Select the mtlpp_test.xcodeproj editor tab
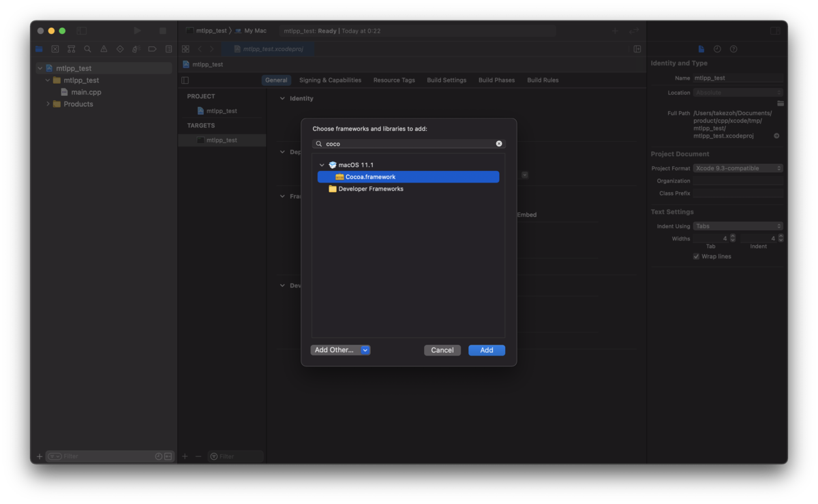This screenshot has height=504, width=818. pyautogui.click(x=268, y=49)
